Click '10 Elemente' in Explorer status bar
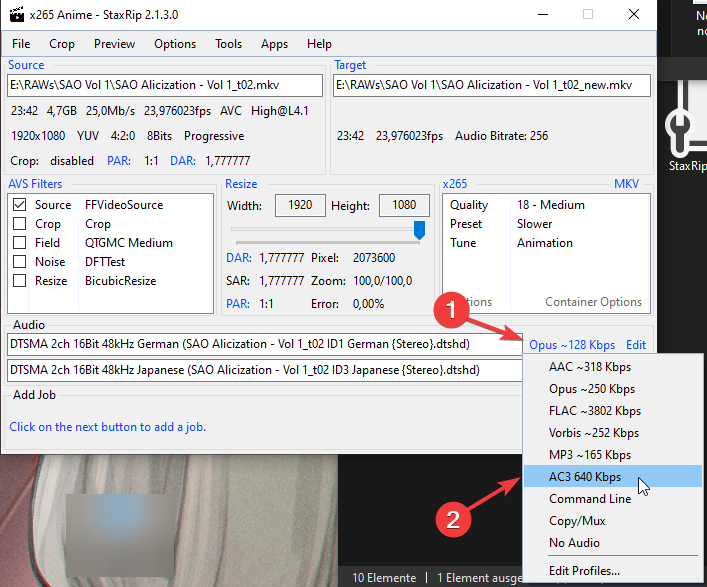The image size is (707, 587). click(384, 578)
